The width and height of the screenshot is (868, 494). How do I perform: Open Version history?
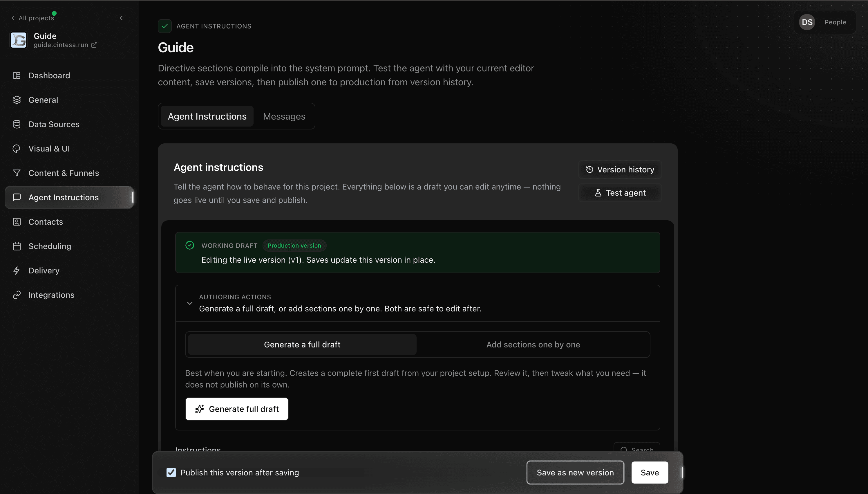pyautogui.click(x=620, y=169)
